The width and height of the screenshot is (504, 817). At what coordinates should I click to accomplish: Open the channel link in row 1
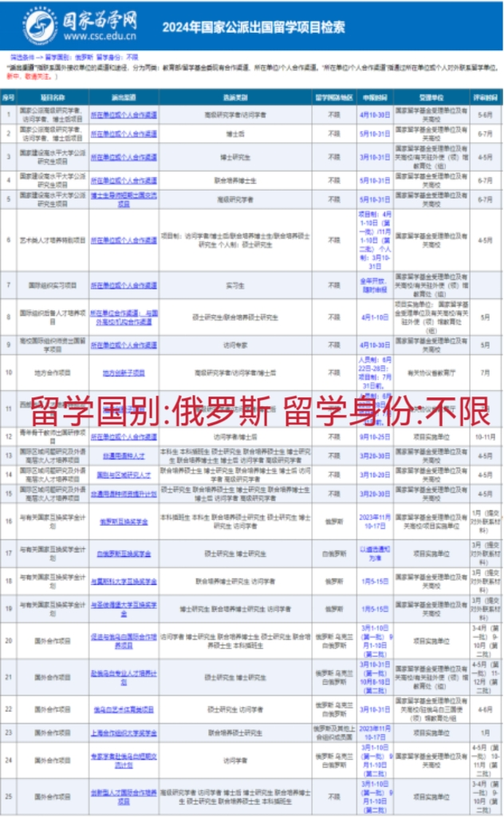pos(124,115)
